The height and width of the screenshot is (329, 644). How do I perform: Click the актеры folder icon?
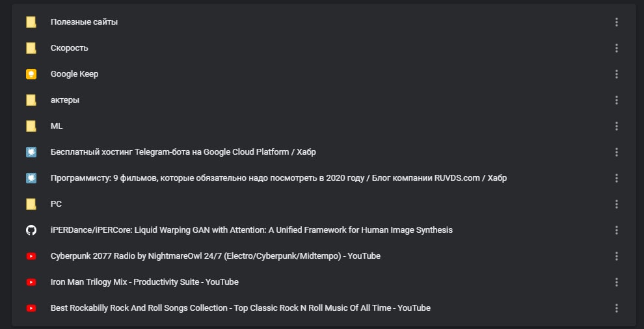tap(31, 100)
